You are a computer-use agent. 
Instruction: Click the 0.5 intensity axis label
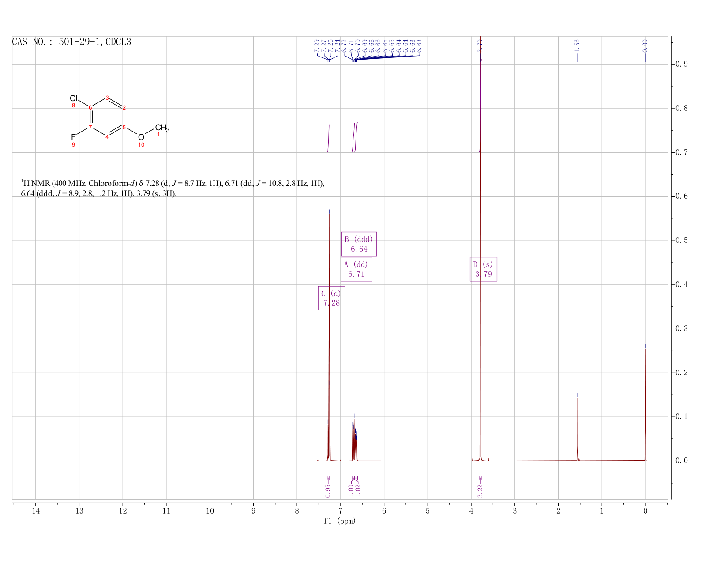pos(681,241)
